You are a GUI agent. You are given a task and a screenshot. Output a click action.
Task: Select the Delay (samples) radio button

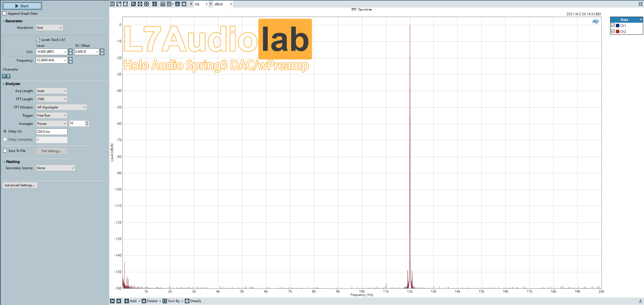pos(5,140)
